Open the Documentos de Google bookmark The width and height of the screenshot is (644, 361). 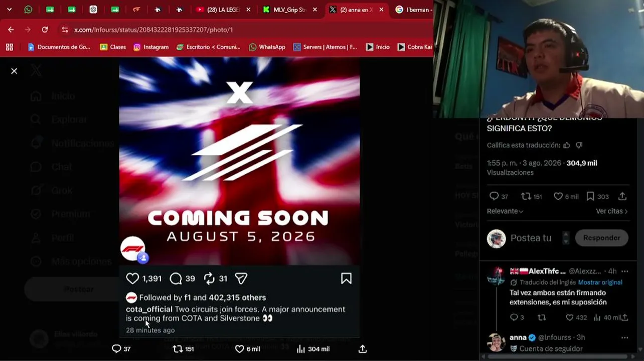click(59, 47)
